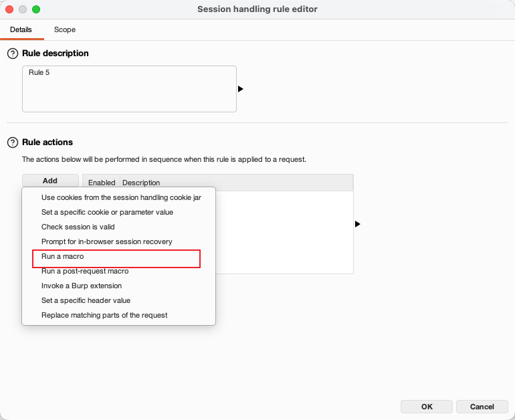This screenshot has width=515, height=420.
Task: Choose Replace matching parts of the request
Action: coord(118,315)
